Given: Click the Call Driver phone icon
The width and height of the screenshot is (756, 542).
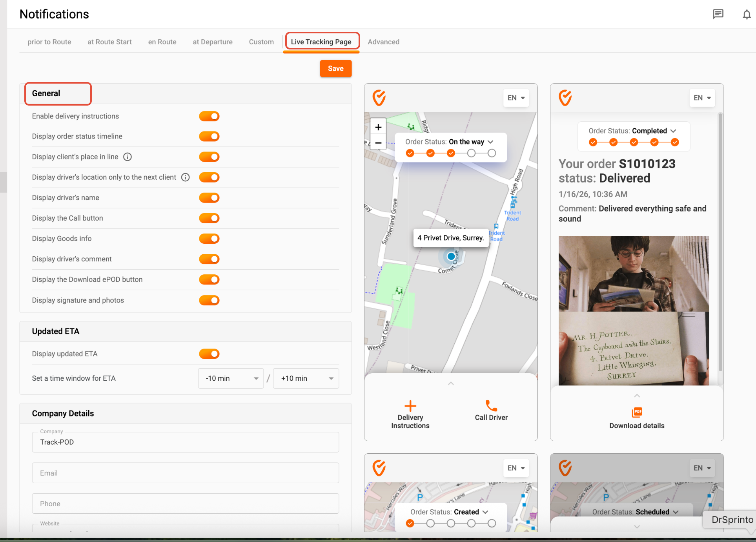Looking at the screenshot, I should [491, 406].
